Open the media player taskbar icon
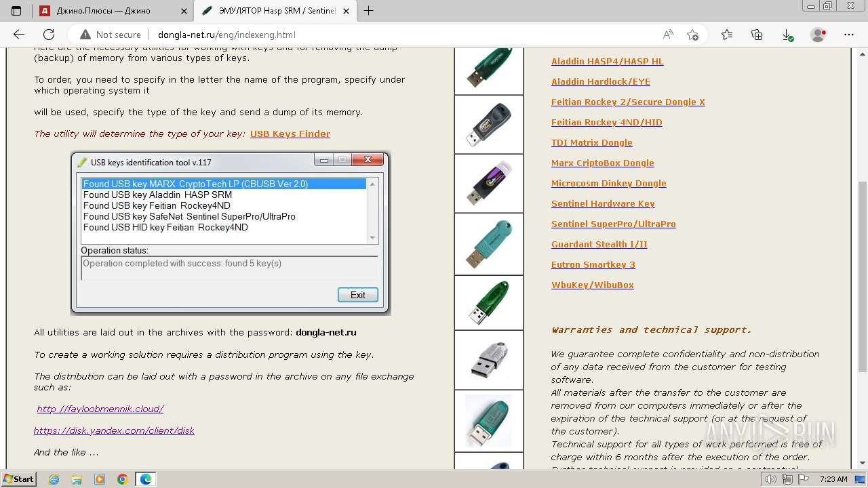The width and height of the screenshot is (868, 488). click(x=100, y=479)
